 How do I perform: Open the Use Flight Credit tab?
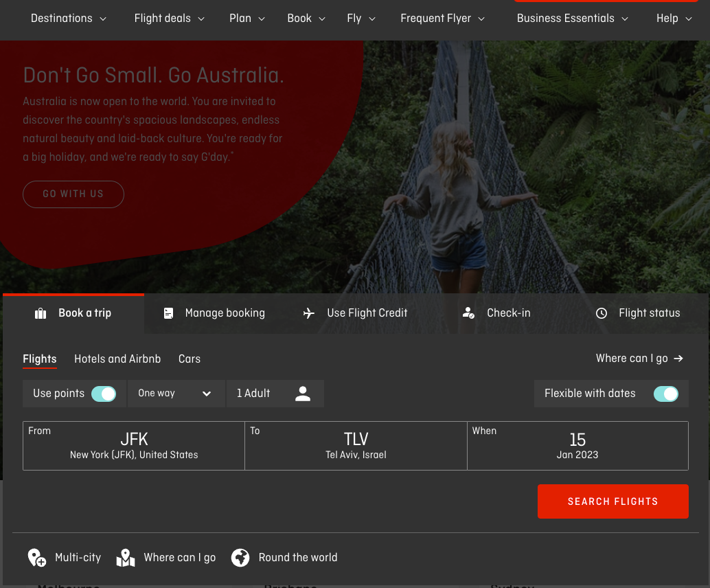click(x=355, y=313)
